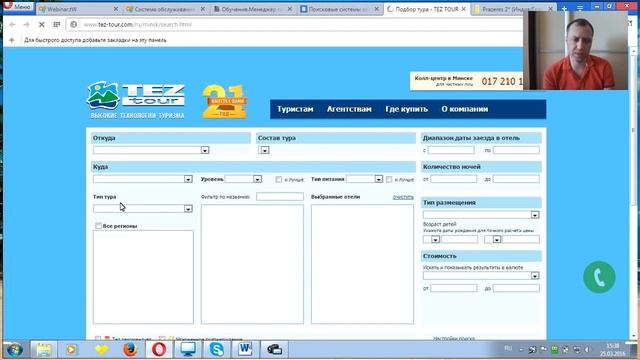Open the Уровень hotel level dropdown
The height and width of the screenshot is (360, 640).
point(243,179)
